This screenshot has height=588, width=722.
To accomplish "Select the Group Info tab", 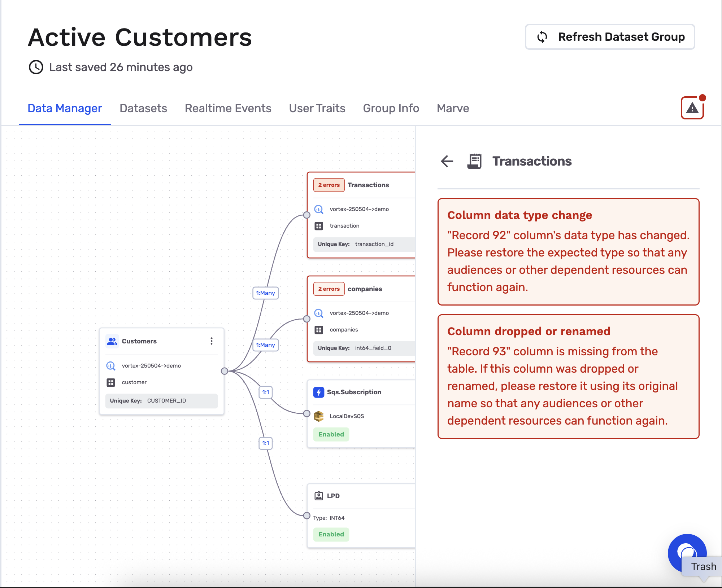I will pyautogui.click(x=391, y=108).
